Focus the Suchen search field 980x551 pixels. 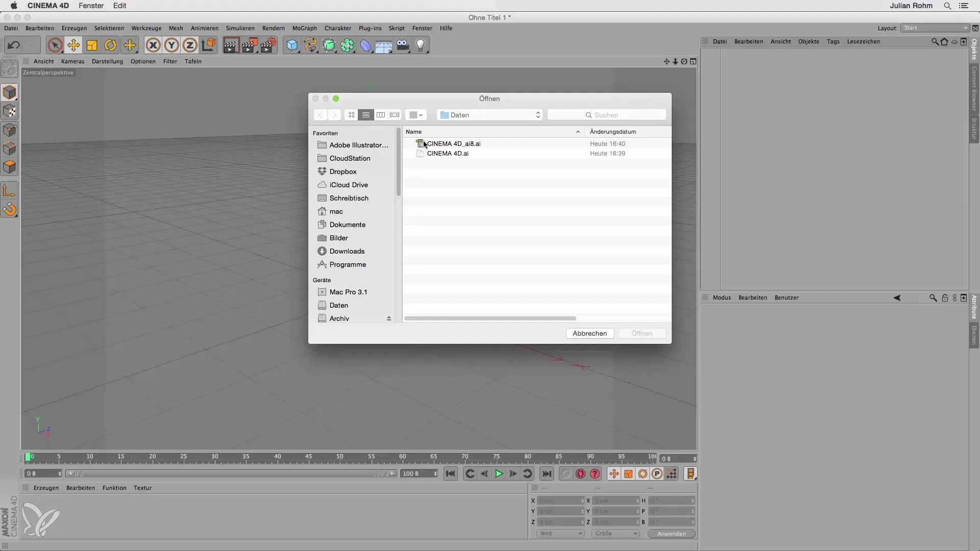pyautogui.click(x=606, y=115)
